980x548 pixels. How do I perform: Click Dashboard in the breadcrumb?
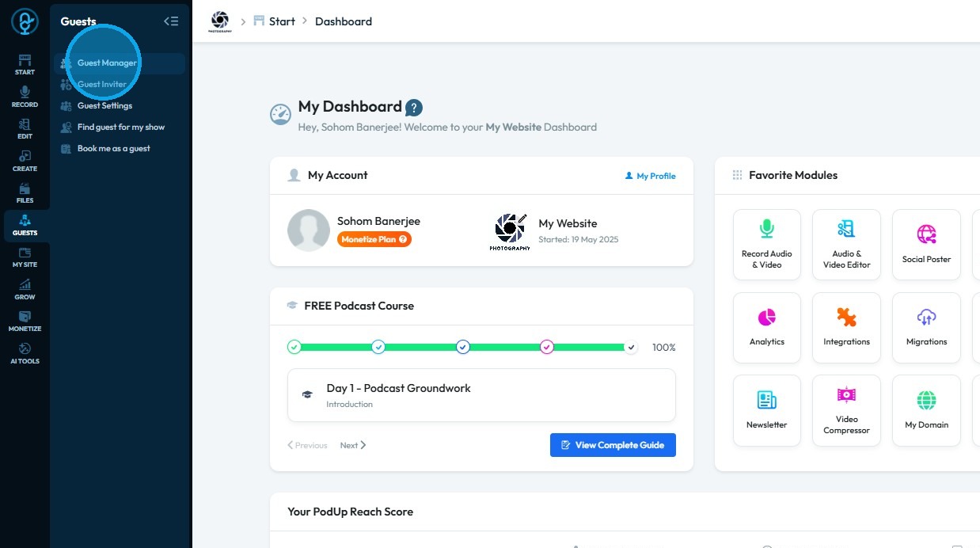click(x=344, y=21)
